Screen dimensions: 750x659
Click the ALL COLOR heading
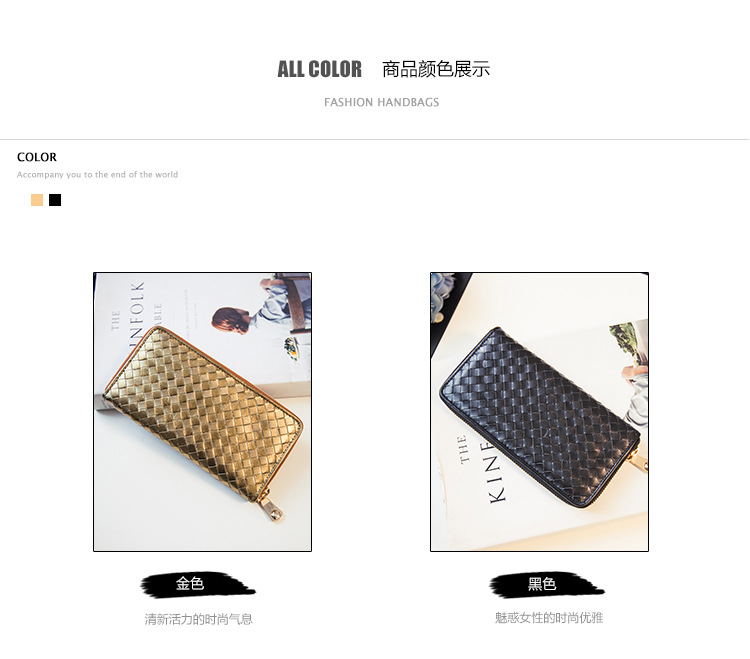(x=320, y=69)
